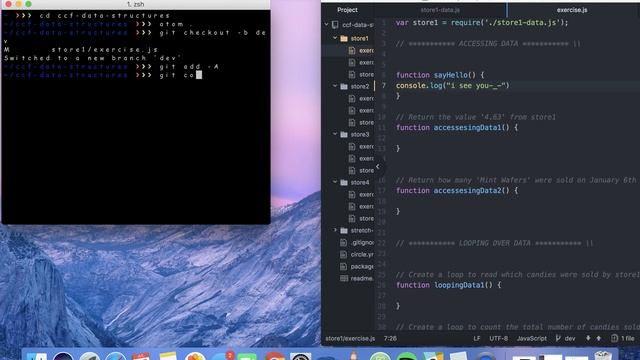Click the function accessesingData2() line
The image size is (640, 360).
point(457,191)
